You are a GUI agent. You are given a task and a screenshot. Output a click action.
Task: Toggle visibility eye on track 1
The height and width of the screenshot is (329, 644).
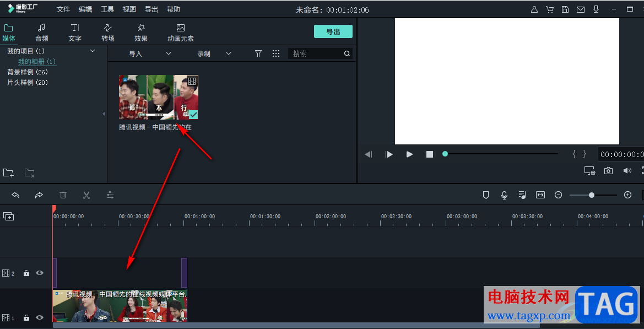coord(40,317)
